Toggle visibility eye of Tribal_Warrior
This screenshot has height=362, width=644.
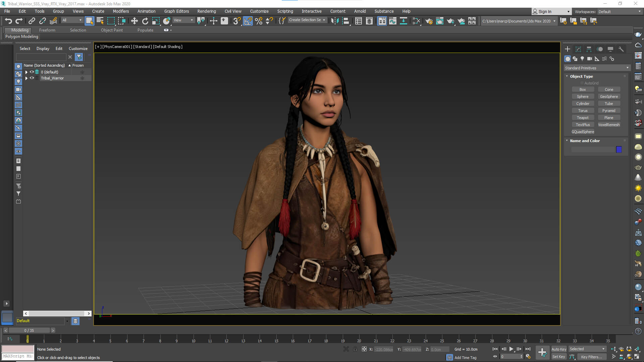32,78
